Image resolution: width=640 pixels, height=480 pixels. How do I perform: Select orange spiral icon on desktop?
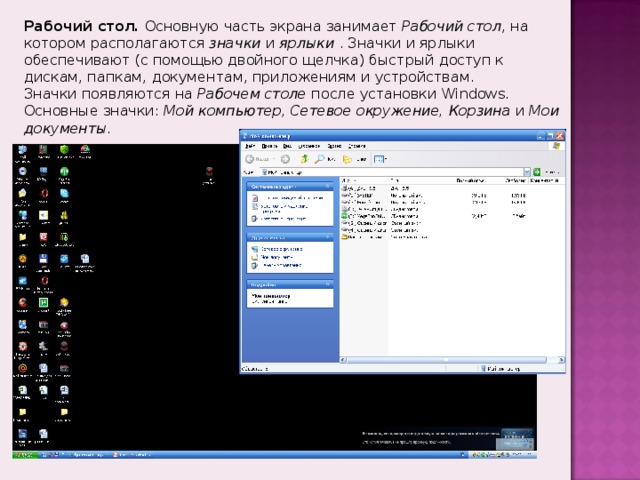pos(22,368)
